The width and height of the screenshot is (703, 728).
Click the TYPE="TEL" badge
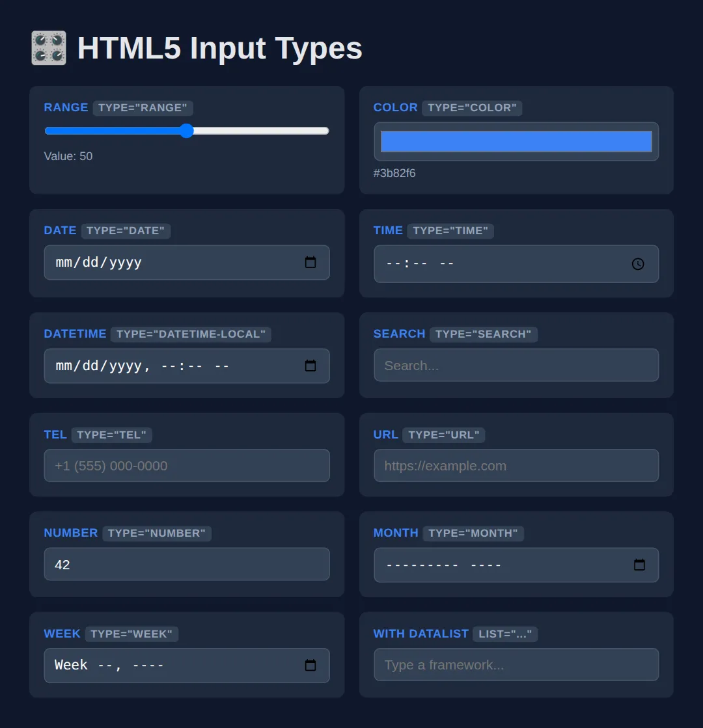click(x=111, y=435)
